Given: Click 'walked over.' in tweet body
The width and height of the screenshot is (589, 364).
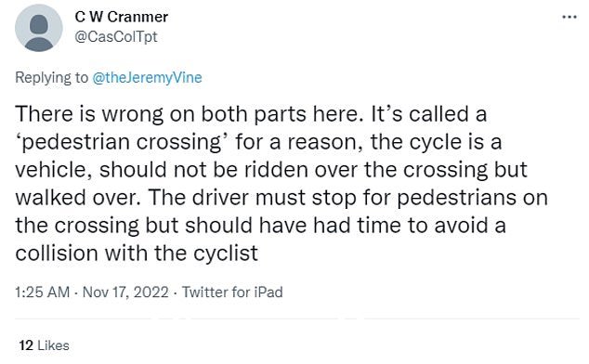Looking at the screenshot, I should pyautogui.click(x=78, y=198).
